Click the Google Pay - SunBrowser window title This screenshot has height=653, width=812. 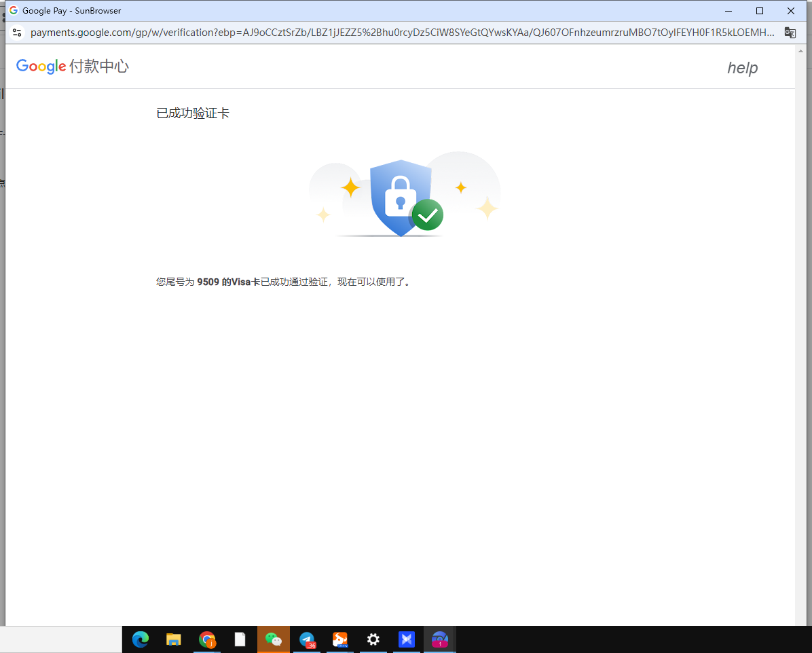coord(71,10)
